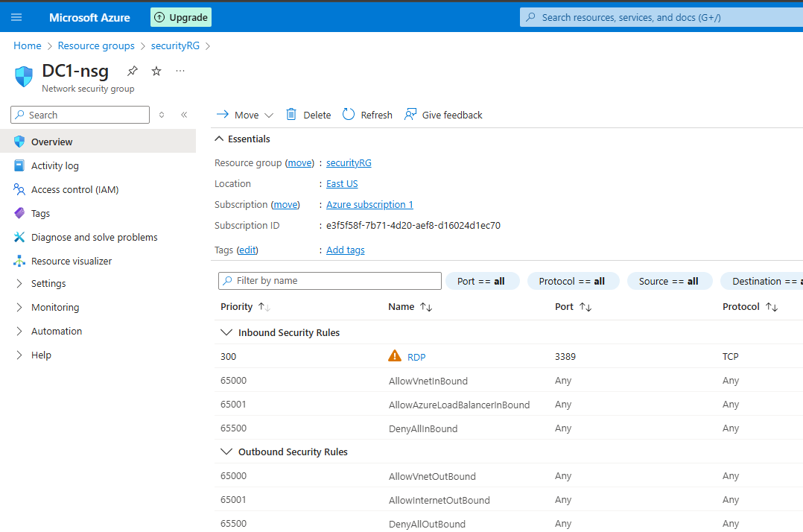This screenshot has height=532, width=803.
Task: Select AllowInternetOutBound rule text
Action: pos(439,500)
